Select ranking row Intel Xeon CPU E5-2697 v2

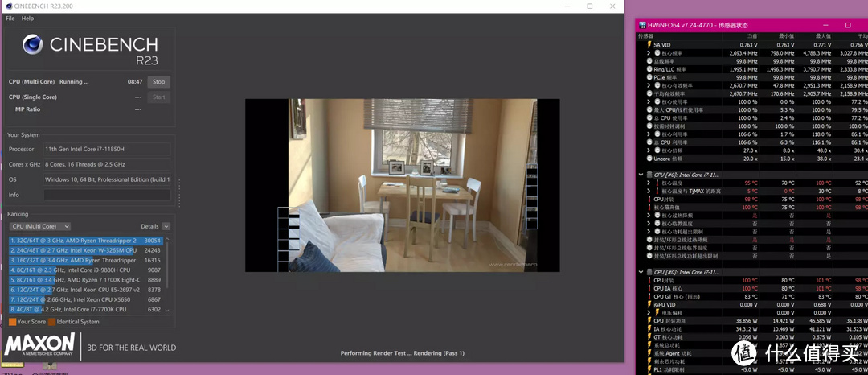tap(85, 290)
